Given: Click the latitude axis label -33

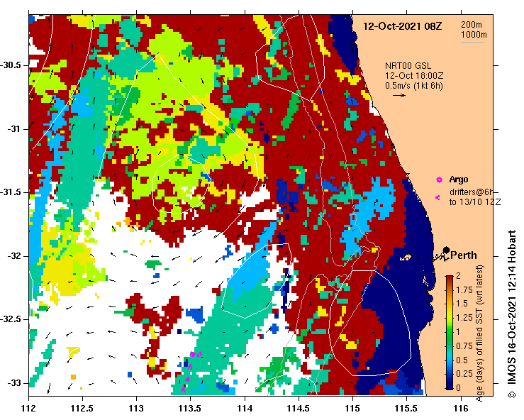Looking at the screenshot, I should tap(15, 383).
